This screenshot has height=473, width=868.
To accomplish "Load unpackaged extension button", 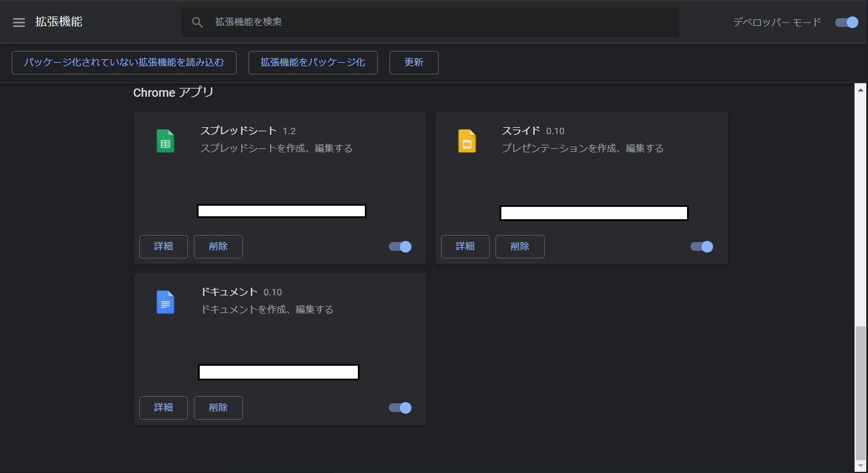I will click(124, 63).
